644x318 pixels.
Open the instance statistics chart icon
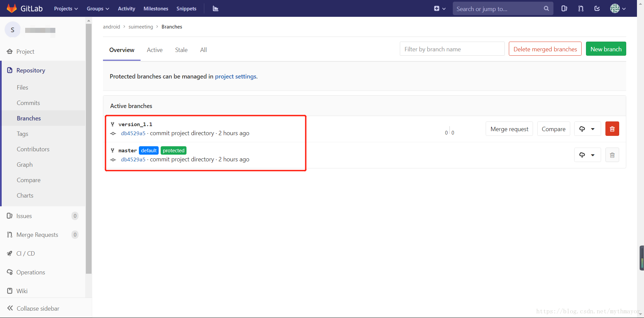[215, 9]
